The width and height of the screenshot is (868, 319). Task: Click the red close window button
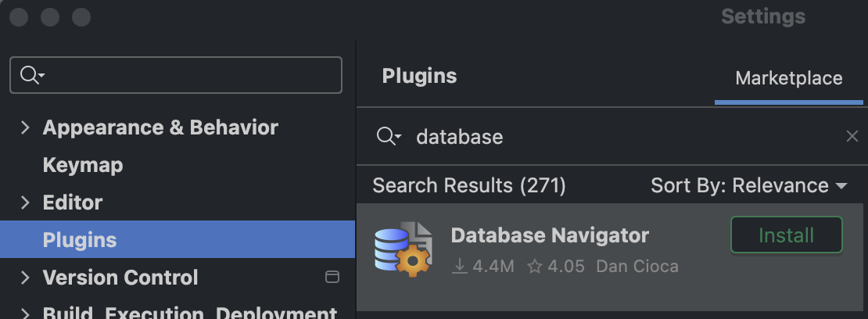20,16
